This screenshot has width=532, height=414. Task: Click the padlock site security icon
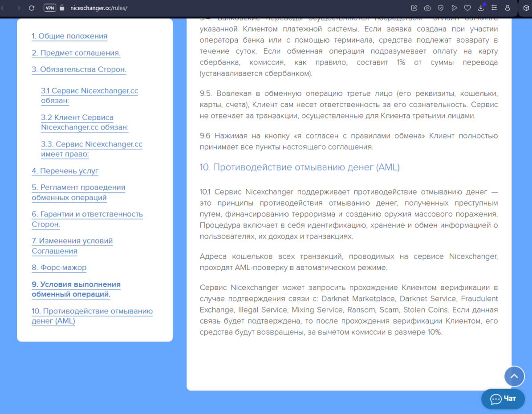pos(62,8)
